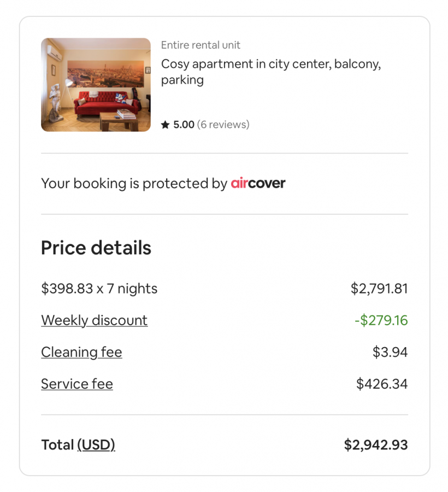Click the bold "Total" label
This screenshot has width=448, height=492.
pos(57,445)
